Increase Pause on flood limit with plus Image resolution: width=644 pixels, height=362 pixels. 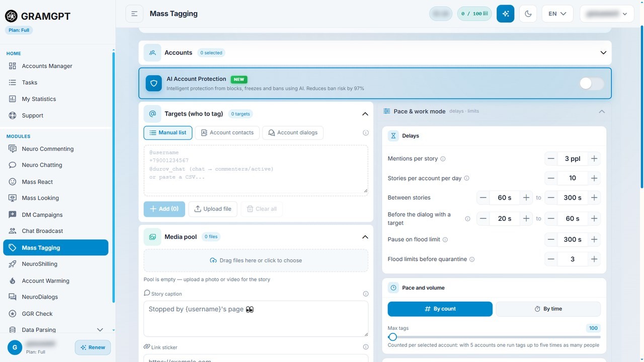click(x=594, y=239)
